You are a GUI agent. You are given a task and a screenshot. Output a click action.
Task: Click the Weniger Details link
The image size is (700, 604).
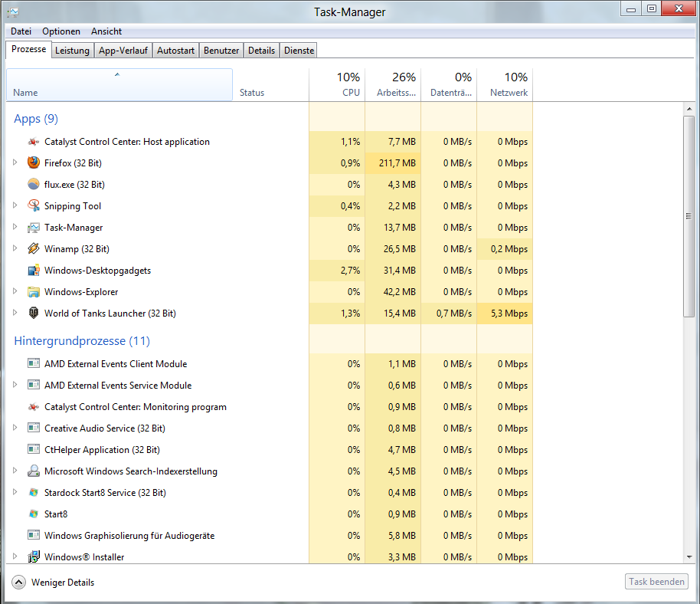pos(63,582)
